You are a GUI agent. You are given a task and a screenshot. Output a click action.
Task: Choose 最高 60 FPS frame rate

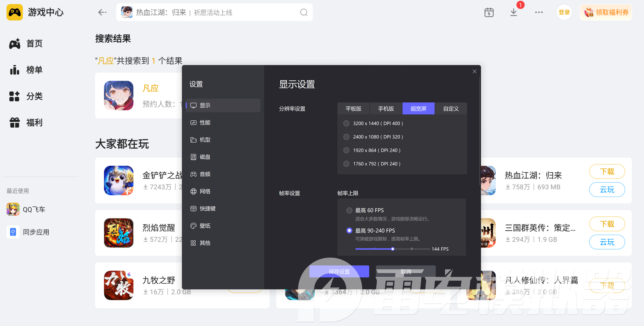coord(349,210)
